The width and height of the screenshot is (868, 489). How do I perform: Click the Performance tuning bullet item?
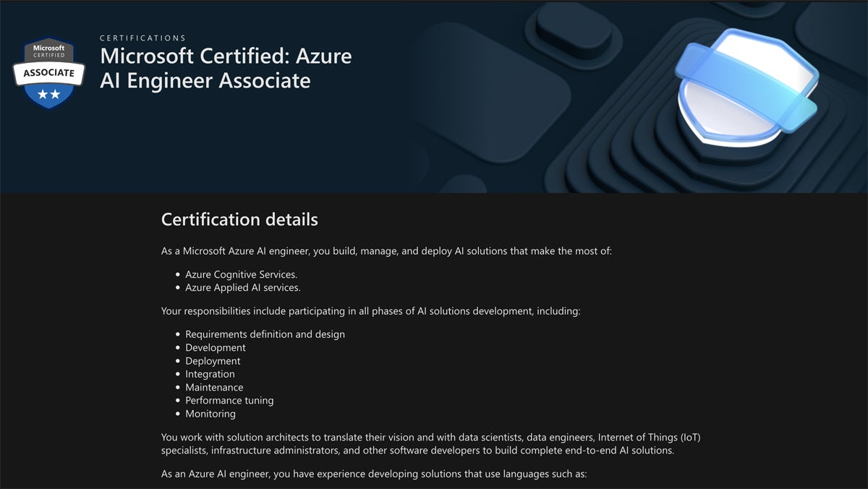pyautogui.click(x=229, y=400)
